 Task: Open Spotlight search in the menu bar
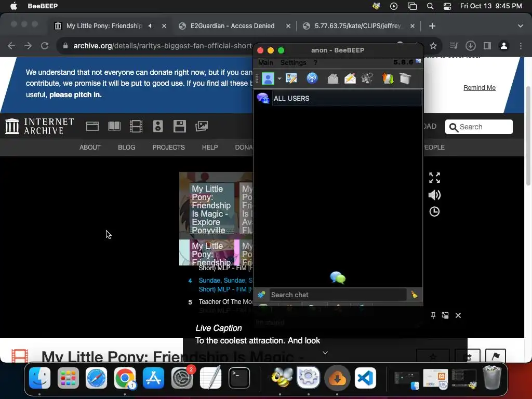click(x=430, y=6)
